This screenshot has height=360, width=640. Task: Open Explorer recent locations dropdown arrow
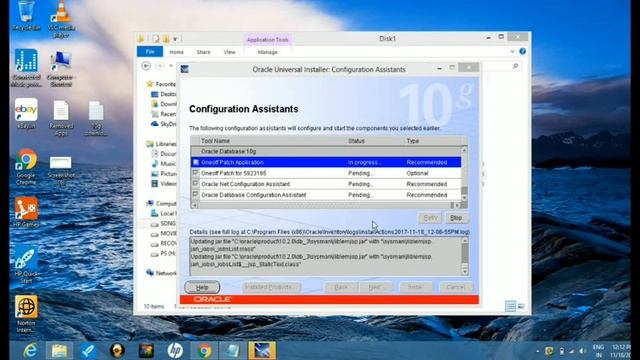click(171, 66)
